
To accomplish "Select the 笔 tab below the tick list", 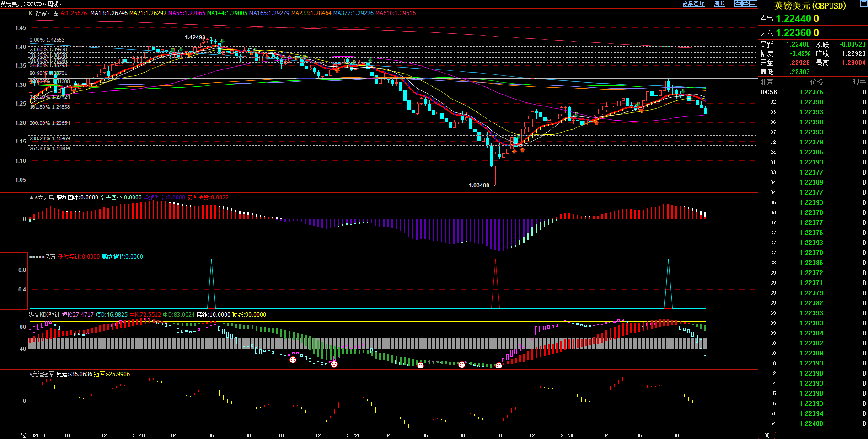I will click(766, 435).
